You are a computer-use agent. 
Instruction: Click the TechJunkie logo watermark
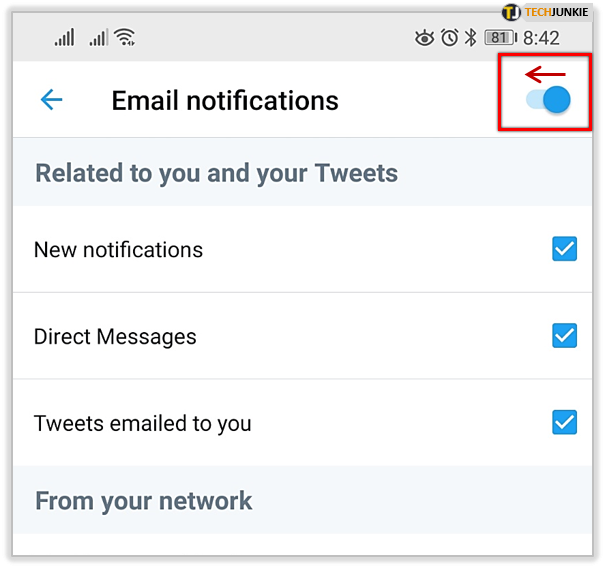(x=545, y=12)
